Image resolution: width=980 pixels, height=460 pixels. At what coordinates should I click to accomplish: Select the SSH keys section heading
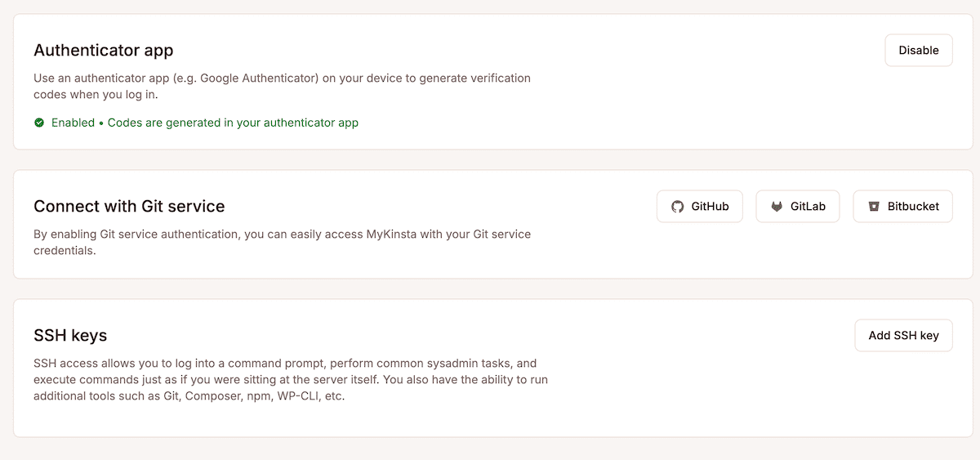tap(70, 335)
